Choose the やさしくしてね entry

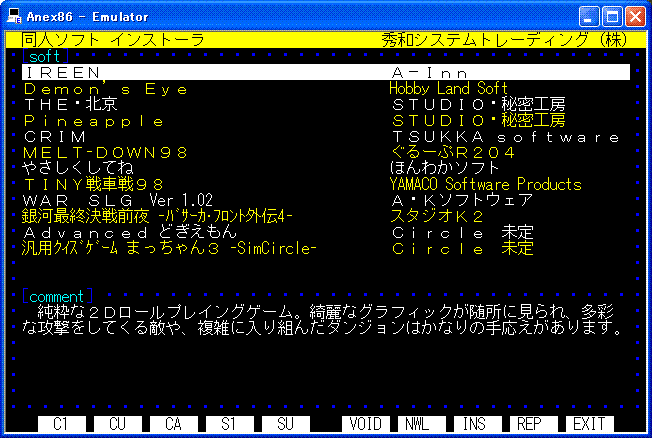coord(78,168)
